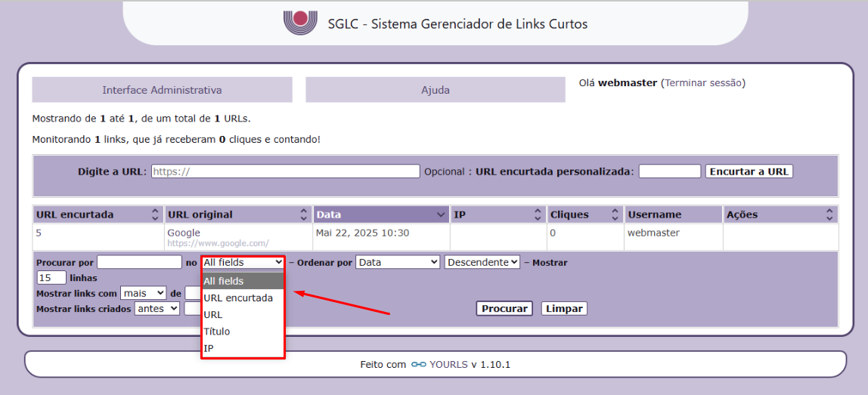Open the Ordenar por Data dropdown
Screen dimensions: 868x395
coord(398,262)
